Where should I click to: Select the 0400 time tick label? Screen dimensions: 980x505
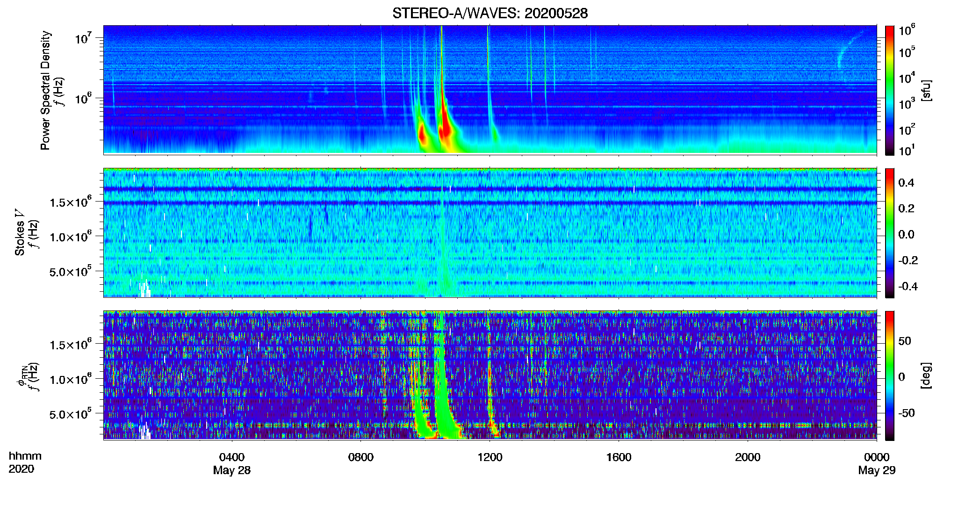pyautogui.click(x=232, y=457)
